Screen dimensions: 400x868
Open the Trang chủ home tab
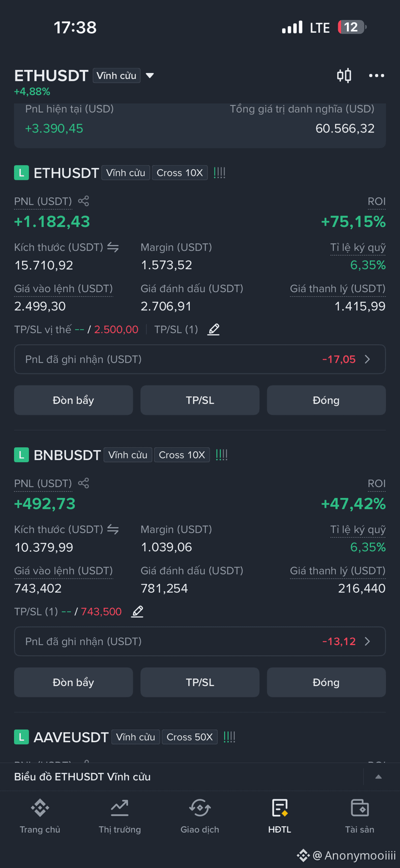(x=40, y=816)
